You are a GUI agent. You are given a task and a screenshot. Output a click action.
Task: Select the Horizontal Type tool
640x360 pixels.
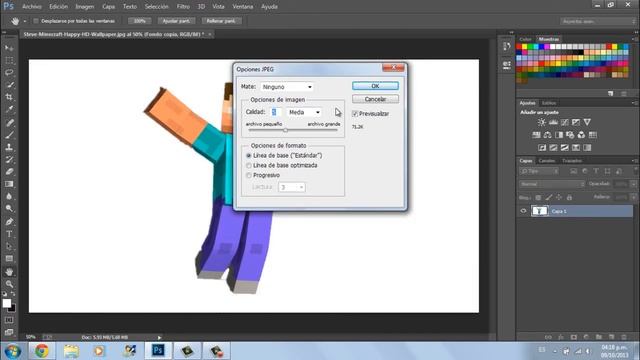(x=9, y=234)
